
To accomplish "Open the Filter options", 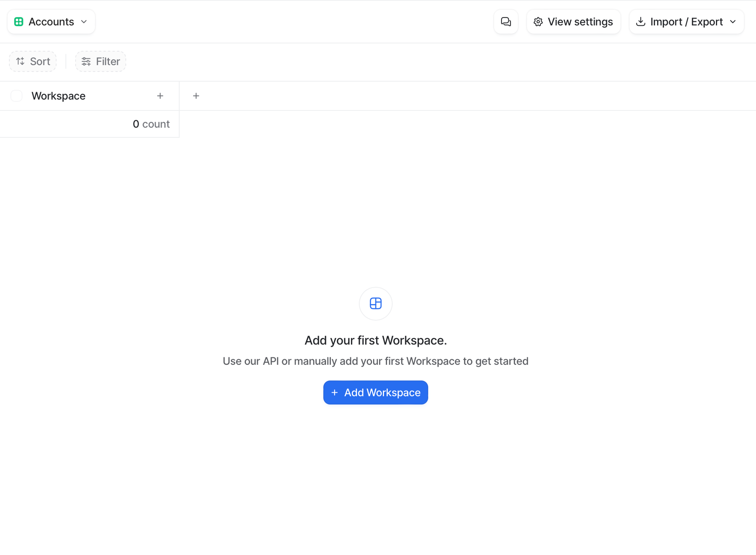I will [x=101, y=61].
